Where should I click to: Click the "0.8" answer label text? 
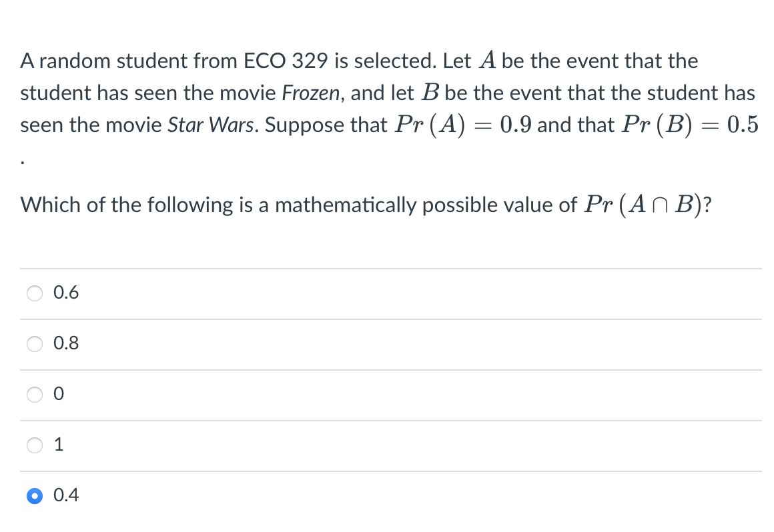[66, 344]
